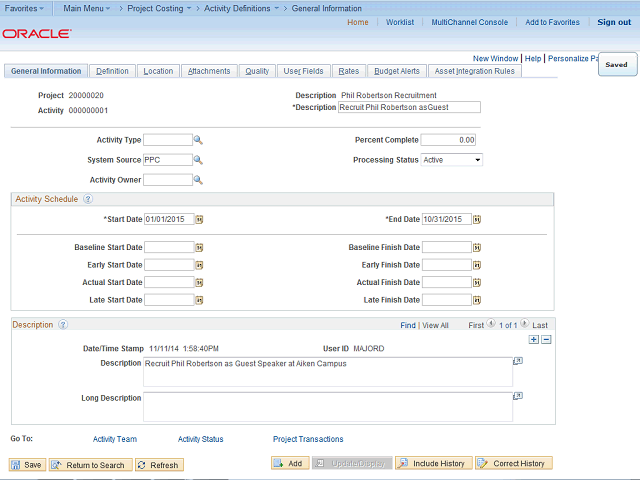Switch to the Attachments tab
The image size is (640, 480).
(x=210, y=71)
